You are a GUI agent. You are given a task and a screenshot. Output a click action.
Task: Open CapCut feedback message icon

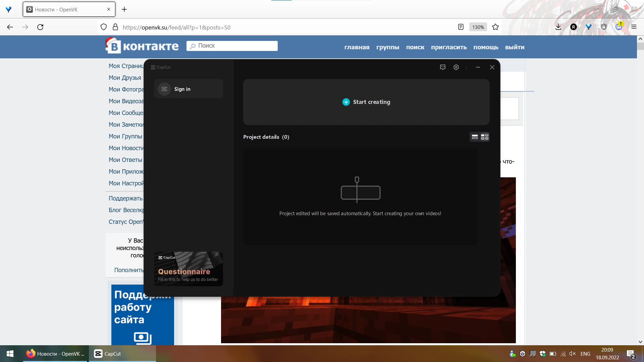point(443,67)
